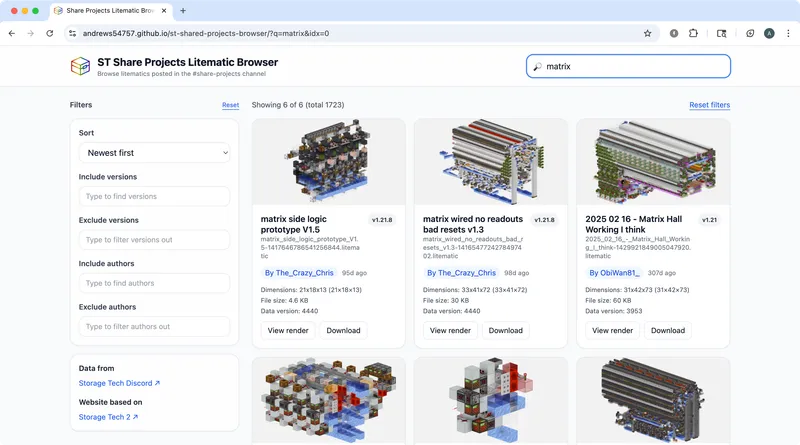Reload the page with refresh icon
This screenshot has width=800, height=445.
49,33
